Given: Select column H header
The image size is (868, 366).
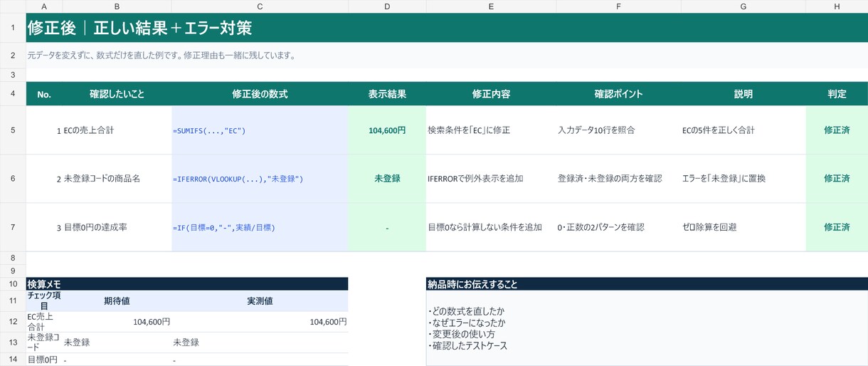Looking at the screenshot, I should pos(837,6).
